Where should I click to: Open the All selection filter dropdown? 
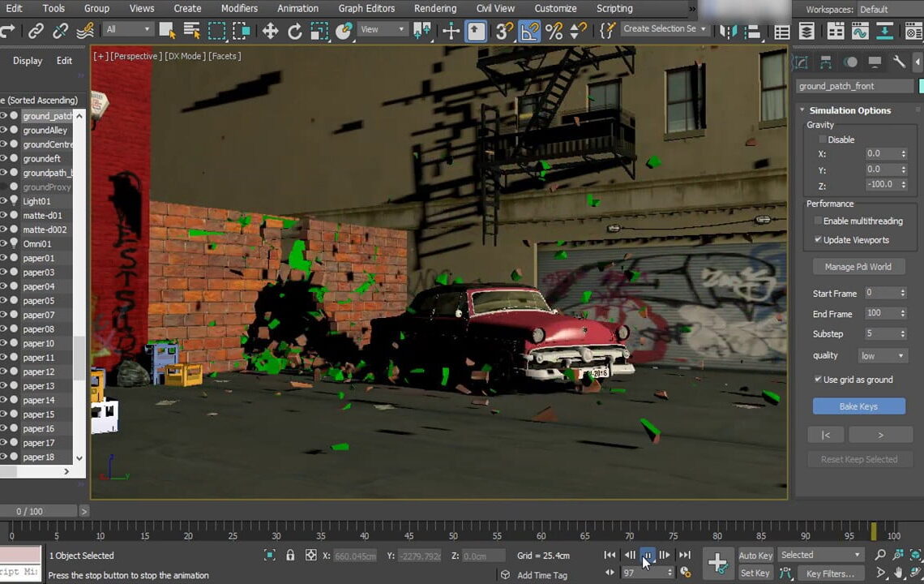[x=128, y=27]
